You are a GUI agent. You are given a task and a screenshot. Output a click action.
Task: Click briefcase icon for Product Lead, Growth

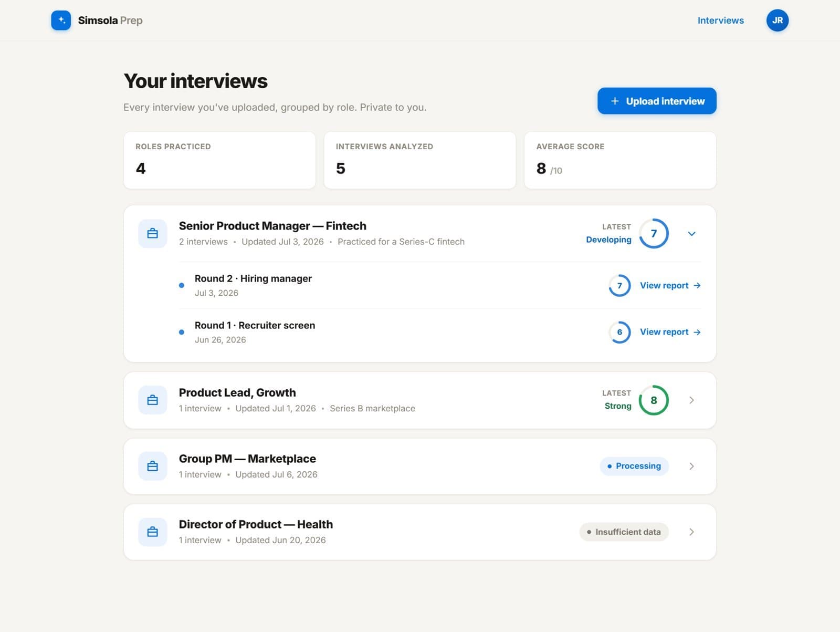[x=153, y=400]
